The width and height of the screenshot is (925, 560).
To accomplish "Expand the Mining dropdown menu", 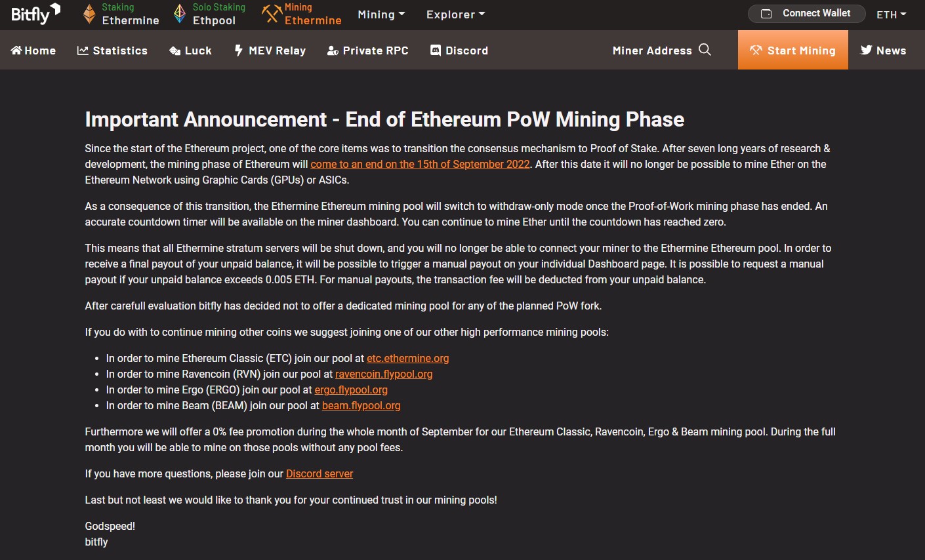I will (x=381, y=14).
